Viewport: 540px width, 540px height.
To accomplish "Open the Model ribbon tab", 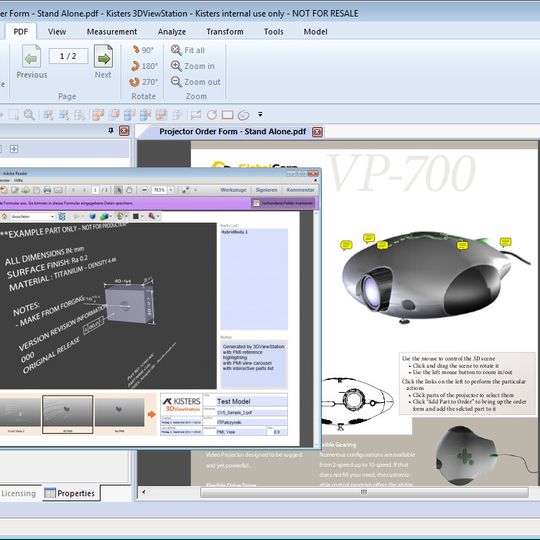I will (x=315, y=32).
